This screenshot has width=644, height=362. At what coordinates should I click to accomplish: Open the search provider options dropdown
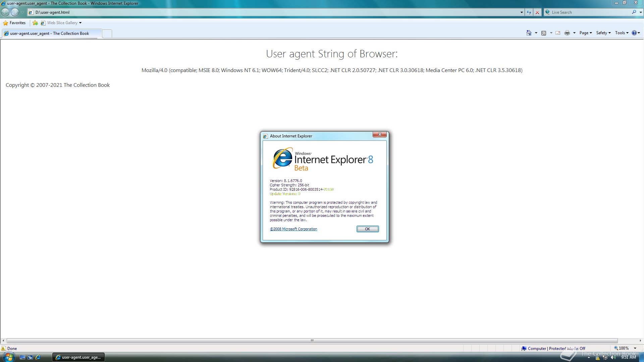[x=641, y=12]
